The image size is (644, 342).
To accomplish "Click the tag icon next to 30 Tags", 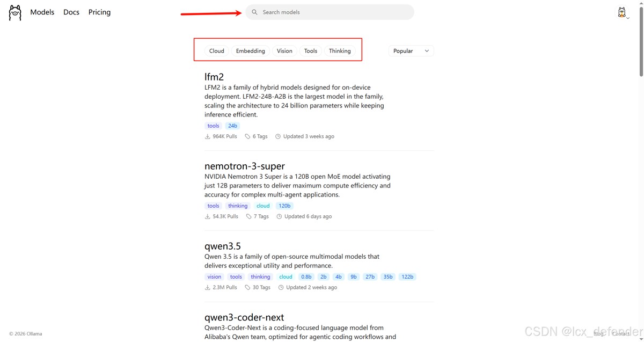I will point(247,287).
